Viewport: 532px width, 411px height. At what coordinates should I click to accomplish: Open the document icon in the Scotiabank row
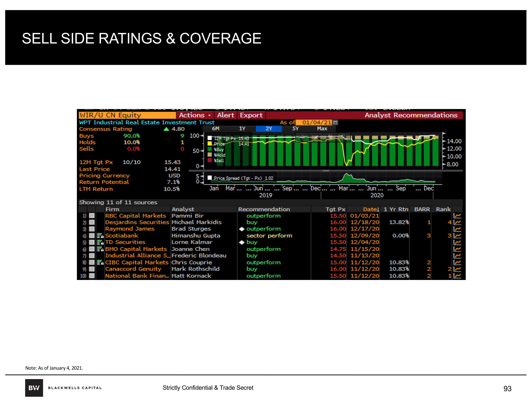tap(92, 236)
